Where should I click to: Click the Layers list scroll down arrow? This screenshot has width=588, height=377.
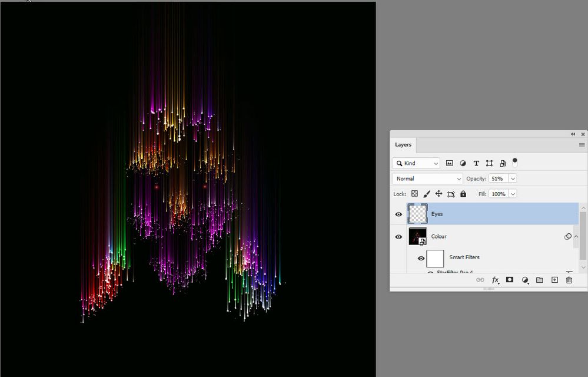[583, 267]
